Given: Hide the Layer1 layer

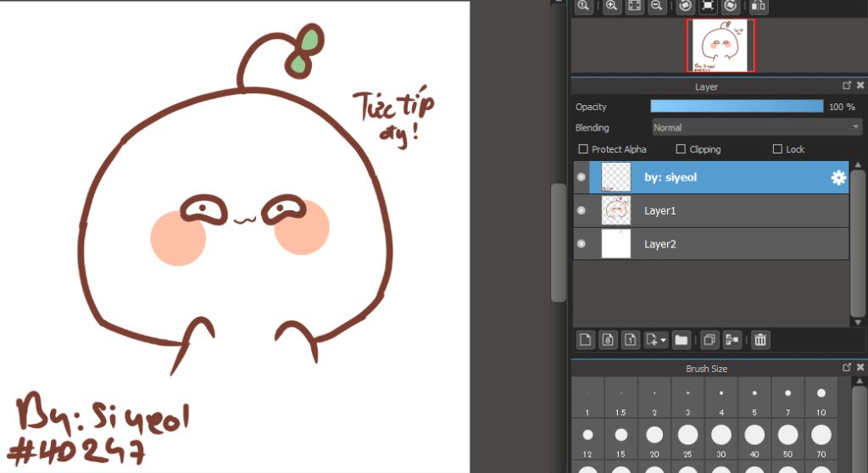Looking at the screenshot, I should point(581,210).
